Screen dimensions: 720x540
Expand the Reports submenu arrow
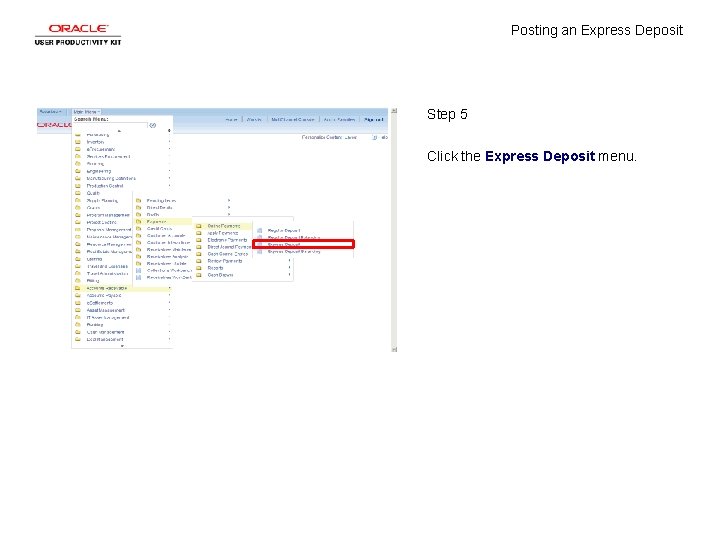click(289, 268)
